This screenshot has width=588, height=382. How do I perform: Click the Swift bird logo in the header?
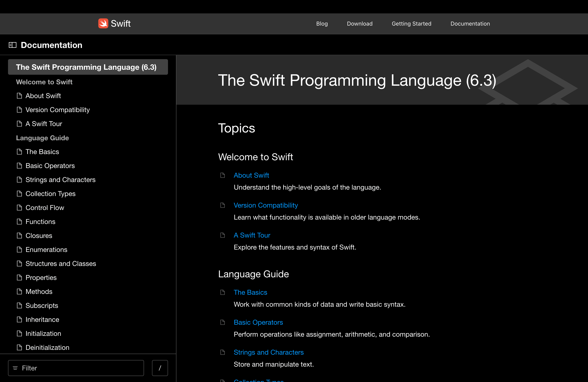point(103,23)
